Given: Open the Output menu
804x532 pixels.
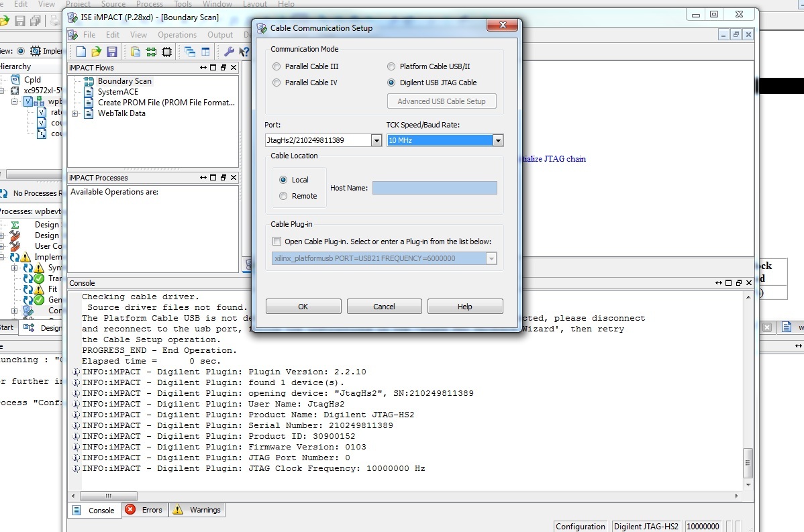Looking at the screenshot, I should (x=221, y=35).
